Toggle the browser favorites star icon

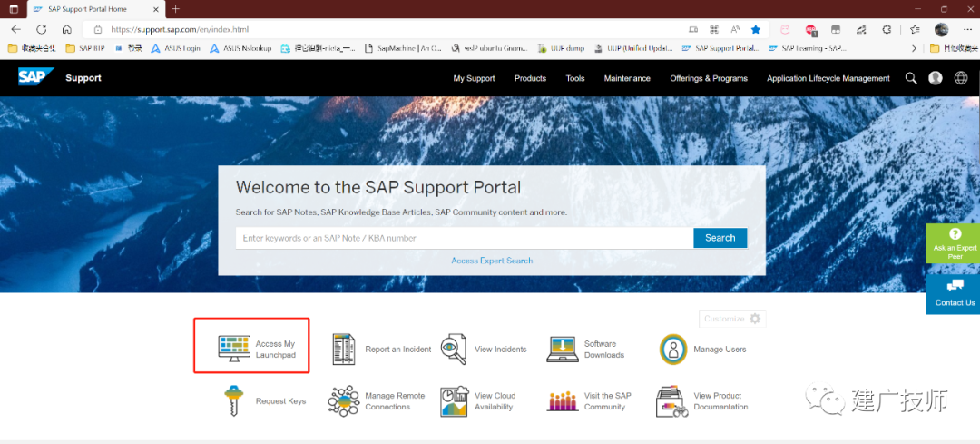tap(756, 29)
